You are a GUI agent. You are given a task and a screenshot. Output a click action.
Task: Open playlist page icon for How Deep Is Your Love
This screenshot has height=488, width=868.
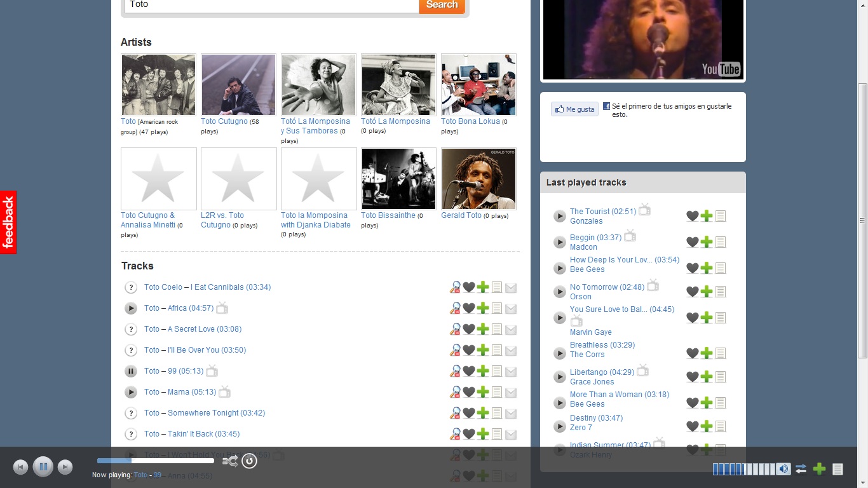tap(721, 268)
